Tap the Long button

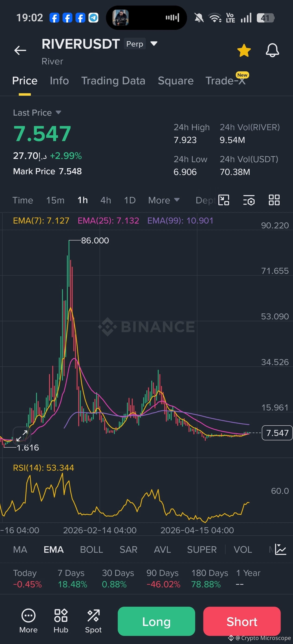(156, 621)
